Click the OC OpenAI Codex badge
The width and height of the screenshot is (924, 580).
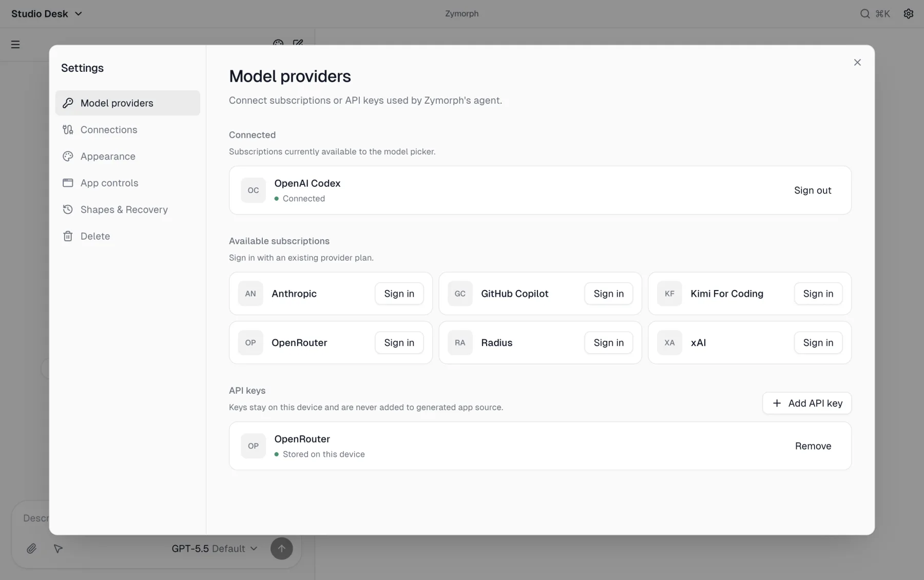pos(254,190)
